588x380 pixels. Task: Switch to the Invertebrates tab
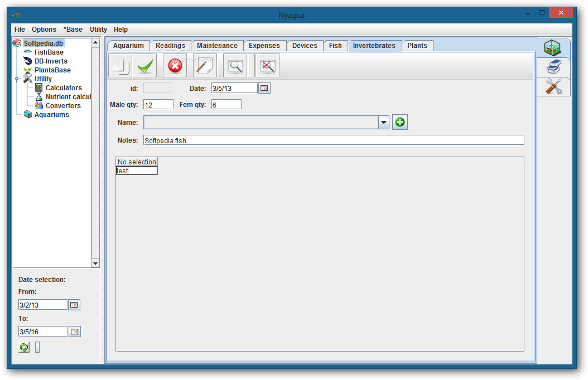pos(374,45)
